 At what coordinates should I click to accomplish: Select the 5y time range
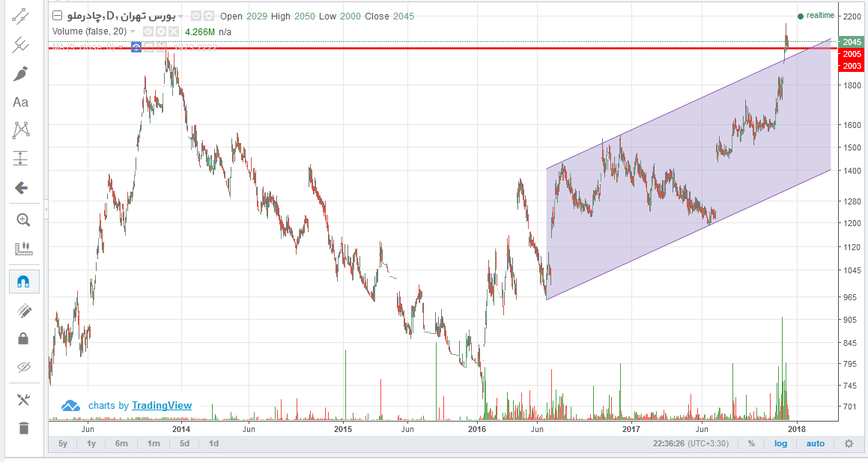click(x=63, y=443)
